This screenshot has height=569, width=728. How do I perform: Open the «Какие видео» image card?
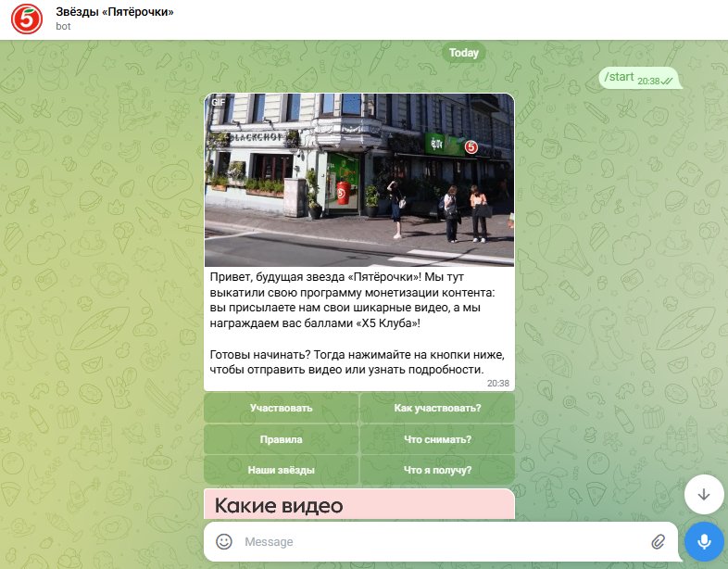tap(358, 504)
